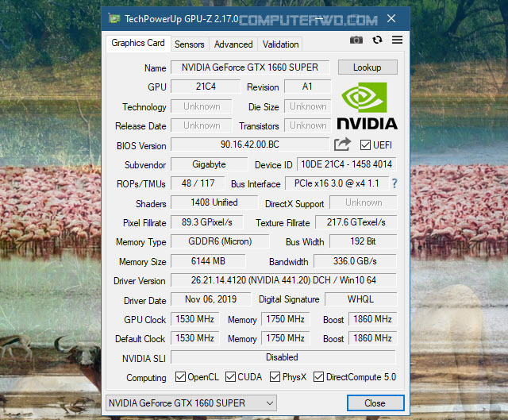
Task: Click Default Clock field 1530 MHz
Action: [x=195, y=338]
